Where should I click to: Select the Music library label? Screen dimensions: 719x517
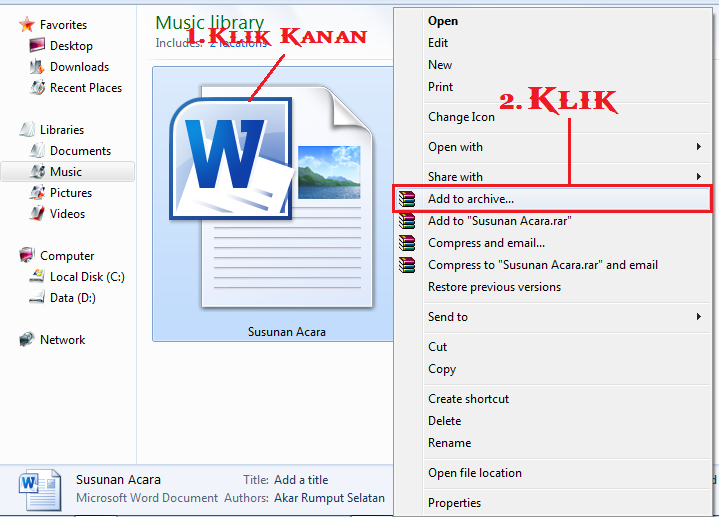66,172
